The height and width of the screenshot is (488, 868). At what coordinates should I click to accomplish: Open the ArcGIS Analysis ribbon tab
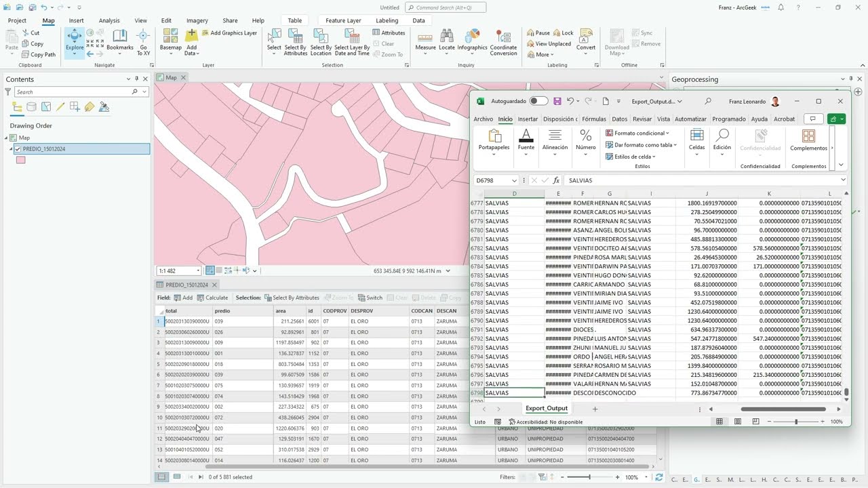(x=109, y=20)
